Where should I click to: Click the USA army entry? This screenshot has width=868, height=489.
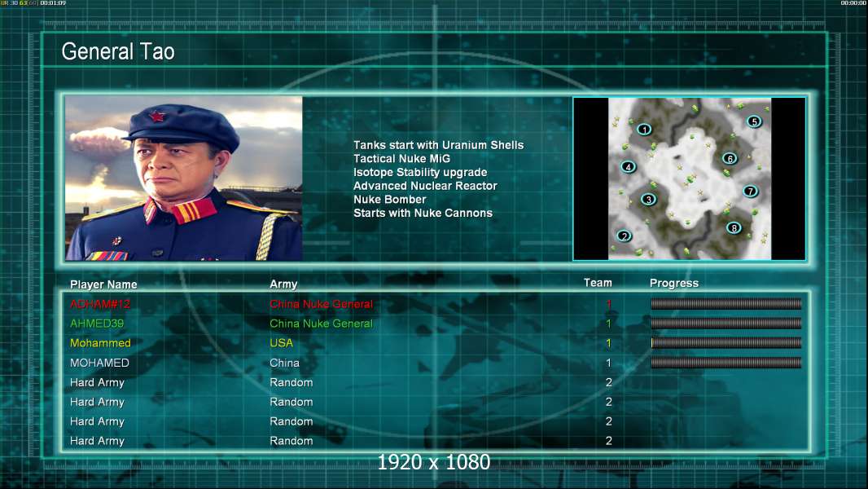click(x=281, y=343)
